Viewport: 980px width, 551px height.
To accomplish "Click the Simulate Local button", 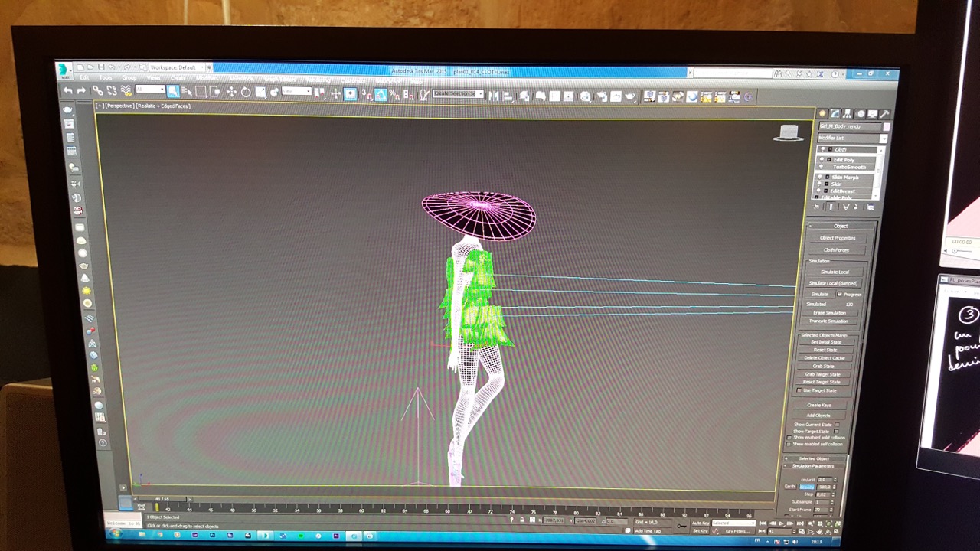I will [834, 272].
